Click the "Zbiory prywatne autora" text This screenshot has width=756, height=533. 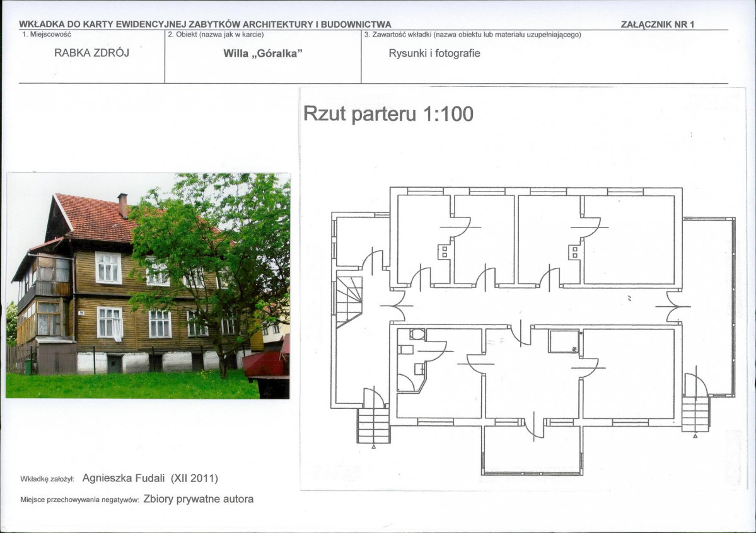point(199,499)
